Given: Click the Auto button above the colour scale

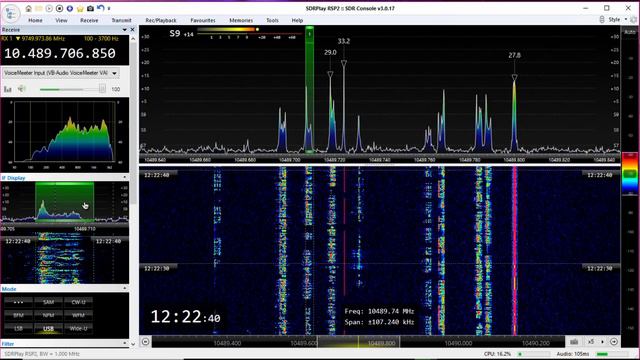Looking at the screenshot, I should pos(630,32).
